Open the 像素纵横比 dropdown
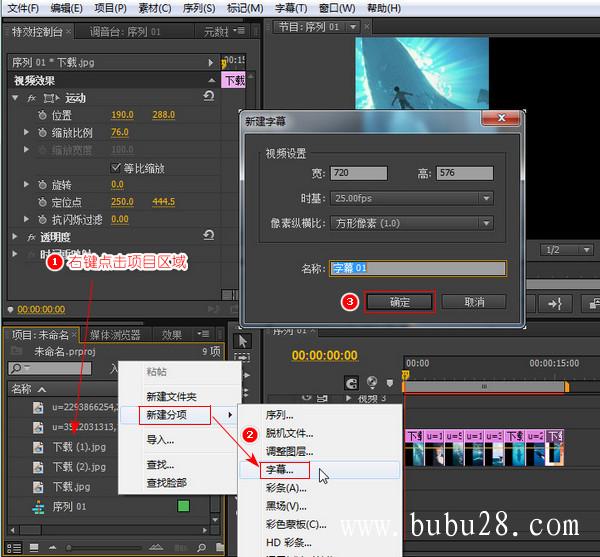The height and width of the screenshot is (557, 600). click(x=412, y=223)
